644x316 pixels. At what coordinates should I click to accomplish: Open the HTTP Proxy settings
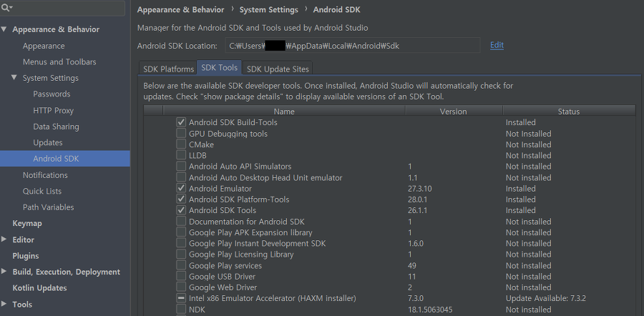tap(54, 110)
